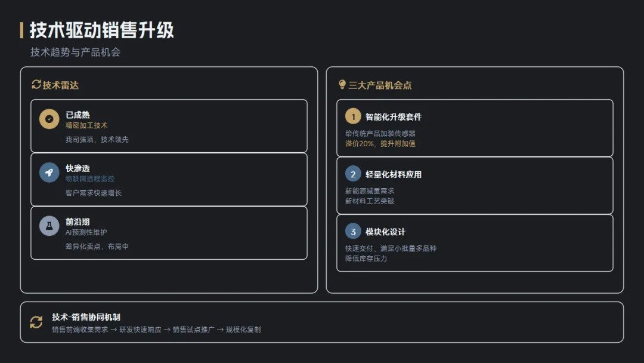Image resolution: width=644 pixels, height=363 pixels.
Task: Click the 模块化设计 card title
Action: tap(385, 232)
